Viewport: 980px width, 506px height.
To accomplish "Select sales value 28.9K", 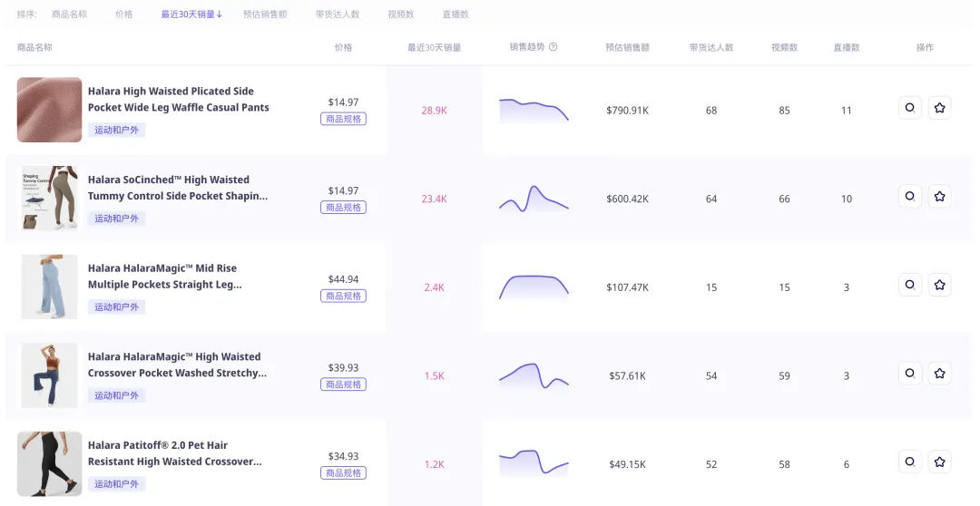I will pyautogui.click(x=434, y=111).
